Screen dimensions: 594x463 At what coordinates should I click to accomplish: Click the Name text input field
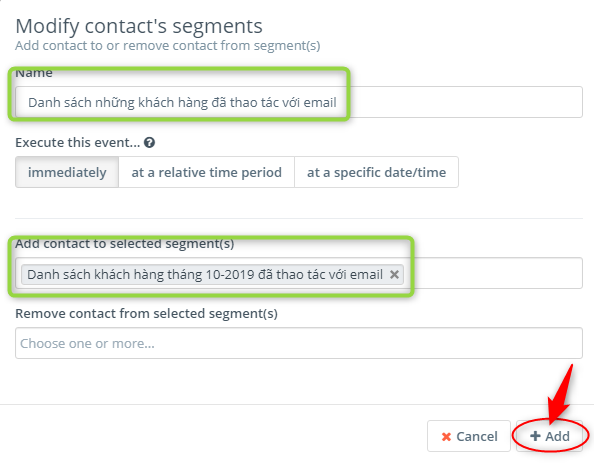(x=299, y=102)
